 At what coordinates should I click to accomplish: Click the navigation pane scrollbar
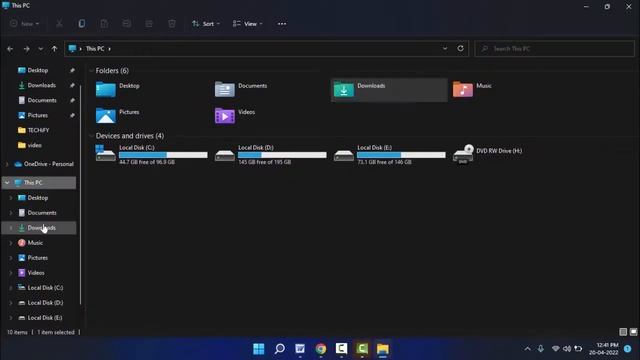(x=80, y=195)
